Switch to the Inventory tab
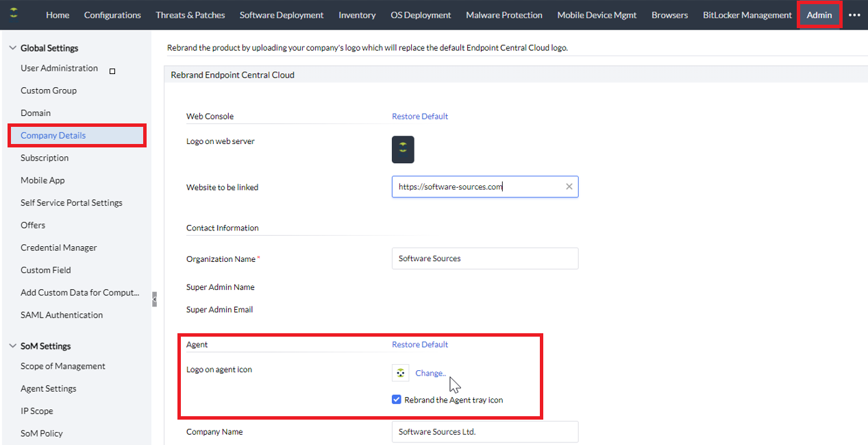This screenshot has height=445, width=868. [x=357, y=15]
